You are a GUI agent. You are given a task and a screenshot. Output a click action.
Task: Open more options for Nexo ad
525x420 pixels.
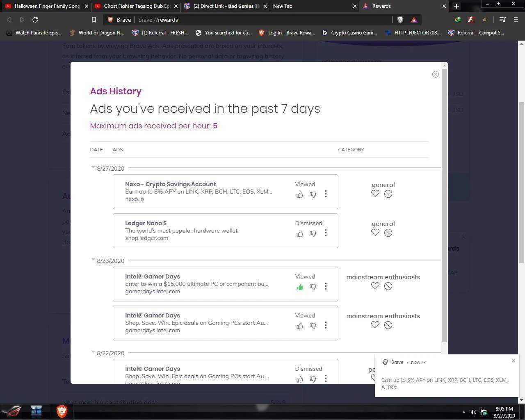click(326, 194)
